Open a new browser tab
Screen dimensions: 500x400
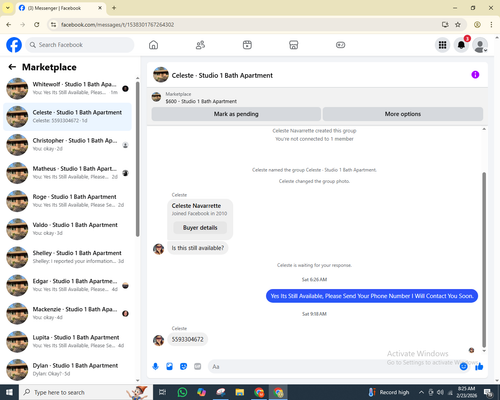point(114,8)
